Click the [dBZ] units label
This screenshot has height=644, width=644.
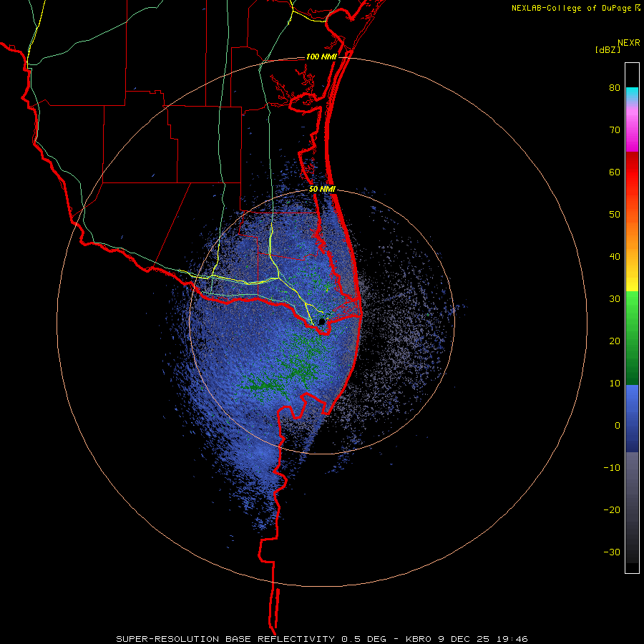[608, 49]
